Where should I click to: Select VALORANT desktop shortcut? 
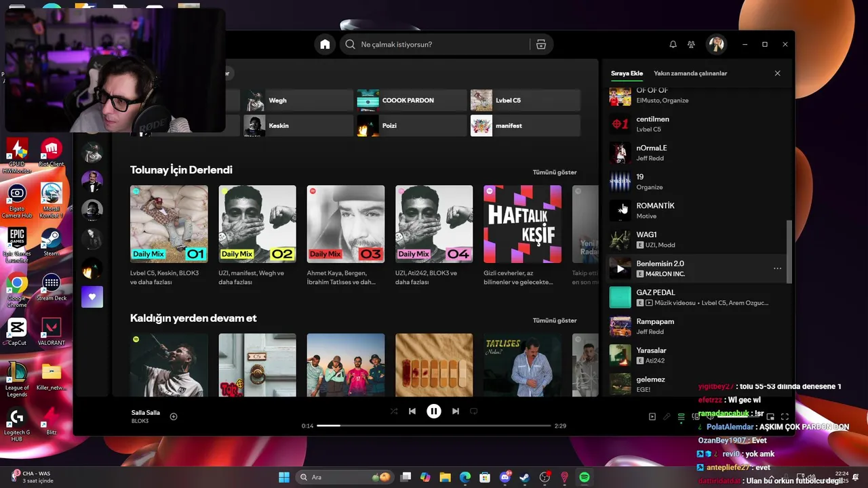click(x=52, y=331)
